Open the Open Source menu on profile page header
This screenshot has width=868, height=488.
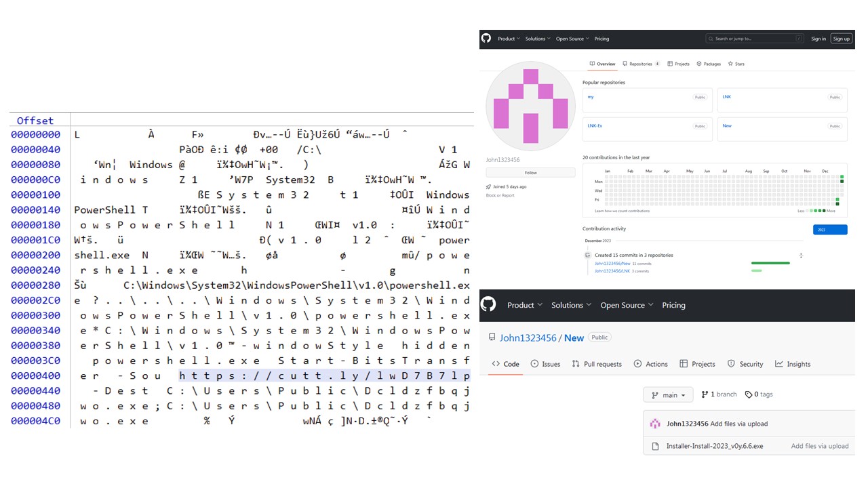[x=572, y=39]
